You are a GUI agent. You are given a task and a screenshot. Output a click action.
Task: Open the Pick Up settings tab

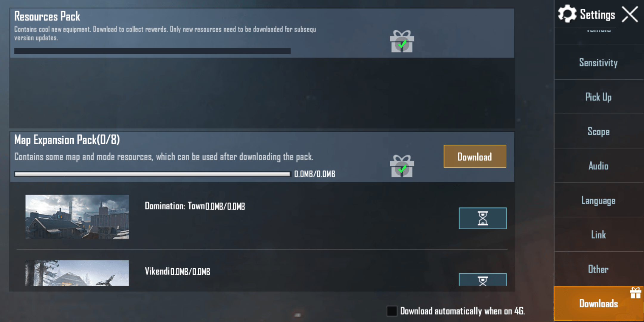598,97
